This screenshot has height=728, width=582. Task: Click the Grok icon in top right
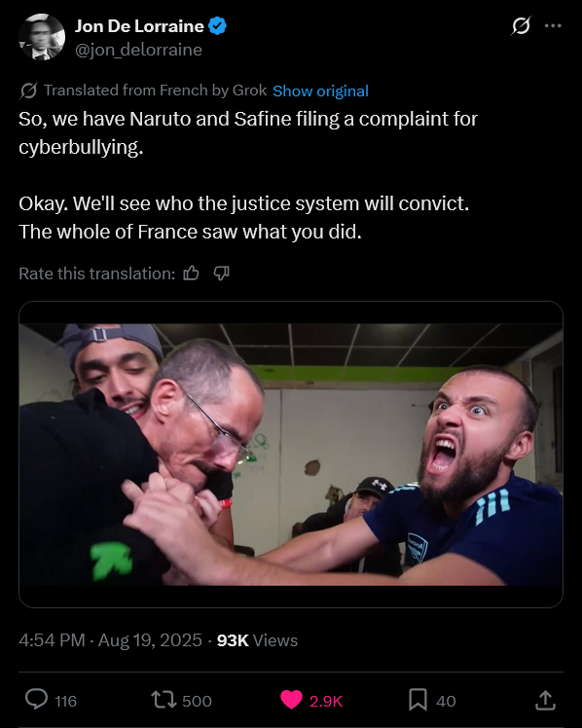(521, 26)
